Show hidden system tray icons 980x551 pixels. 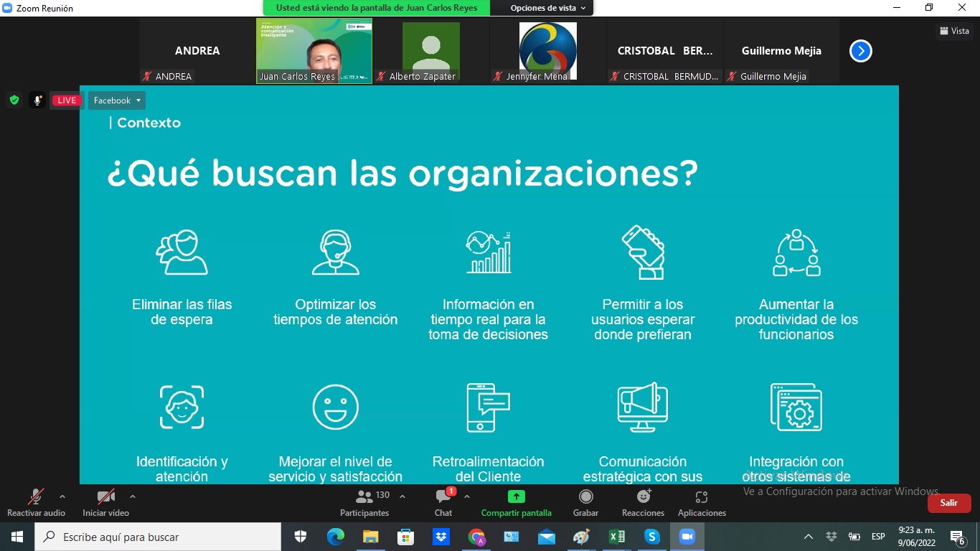809,537
